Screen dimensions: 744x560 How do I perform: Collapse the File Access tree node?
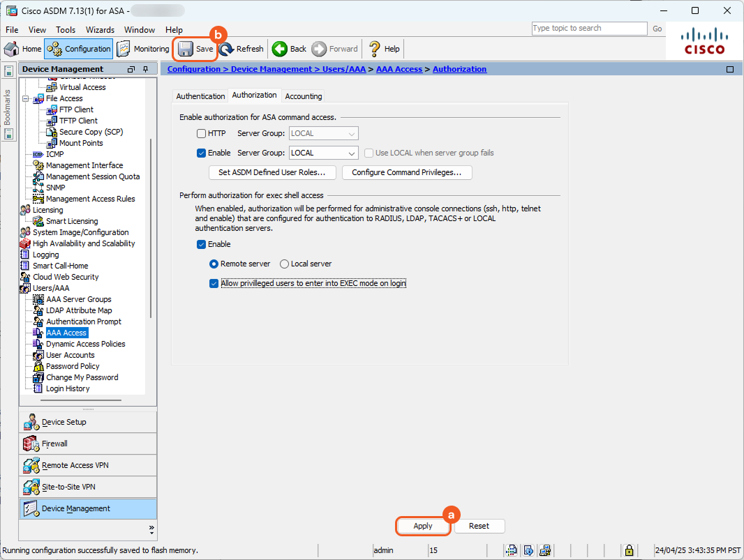tap(25, 98)
